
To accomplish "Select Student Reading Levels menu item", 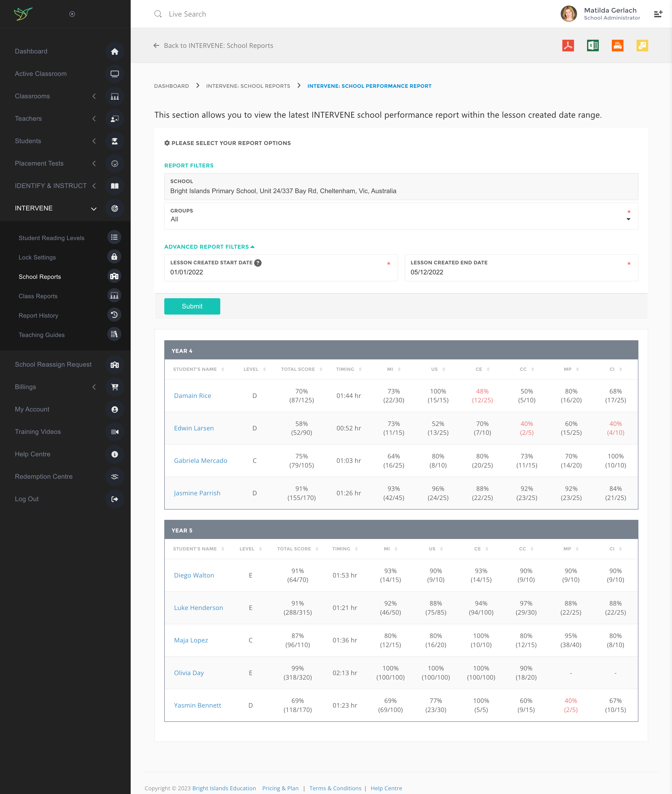I will pyautogui.click(x=51, y=238).
